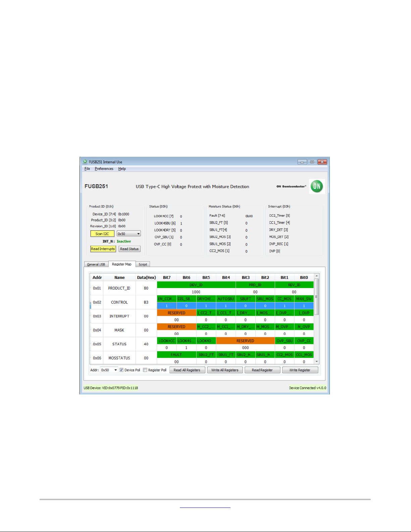Screen dimensions: 411x532
Task: Click the Name column header
Action: (x=119, y=278)
